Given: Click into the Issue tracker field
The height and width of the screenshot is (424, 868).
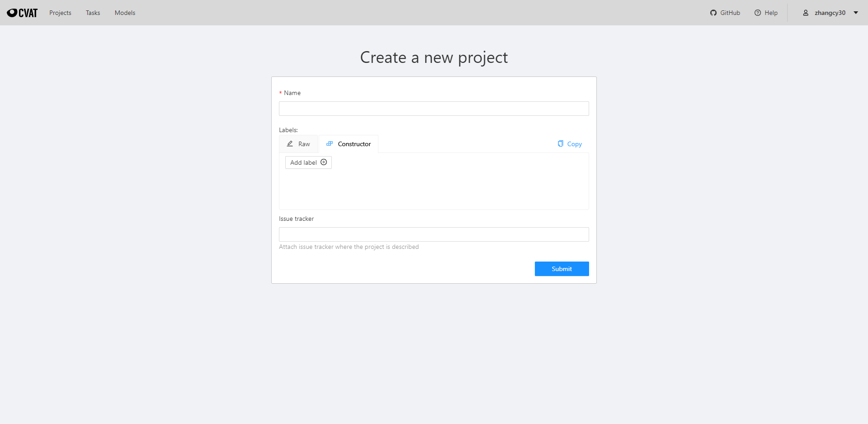Looking at the screenshot, I should click(434, 234).
